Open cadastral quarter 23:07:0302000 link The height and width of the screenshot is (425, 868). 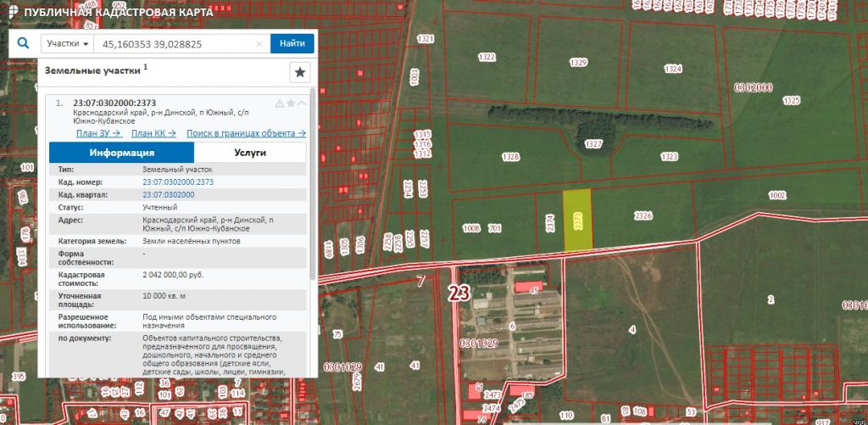tap(168, 195)
